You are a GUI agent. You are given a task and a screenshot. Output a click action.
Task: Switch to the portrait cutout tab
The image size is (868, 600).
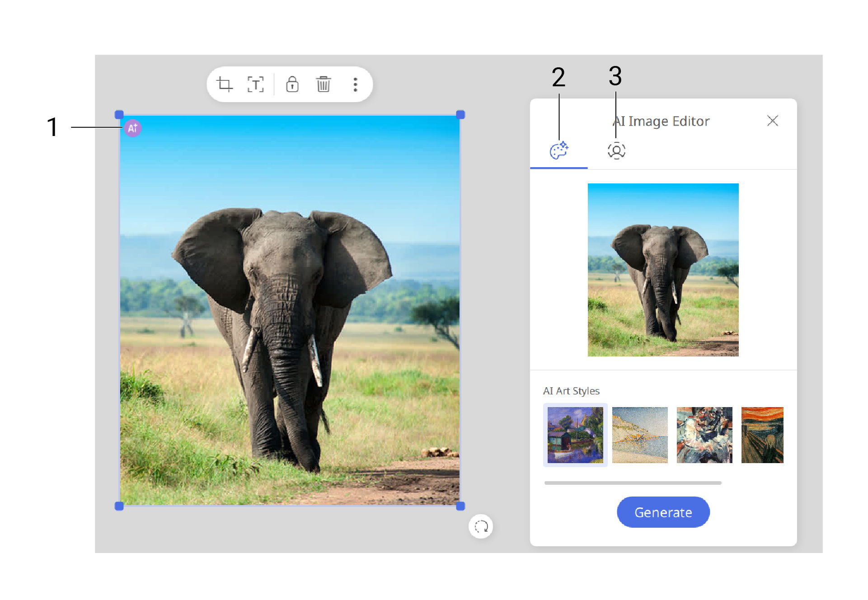616,151
